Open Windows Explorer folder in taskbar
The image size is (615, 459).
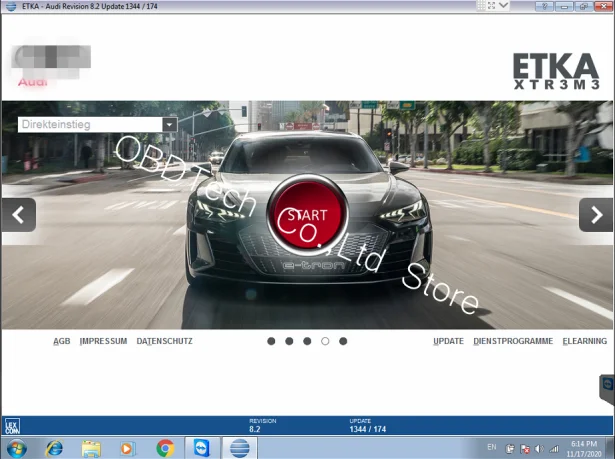pyautogui.click(x=91, y=448)
